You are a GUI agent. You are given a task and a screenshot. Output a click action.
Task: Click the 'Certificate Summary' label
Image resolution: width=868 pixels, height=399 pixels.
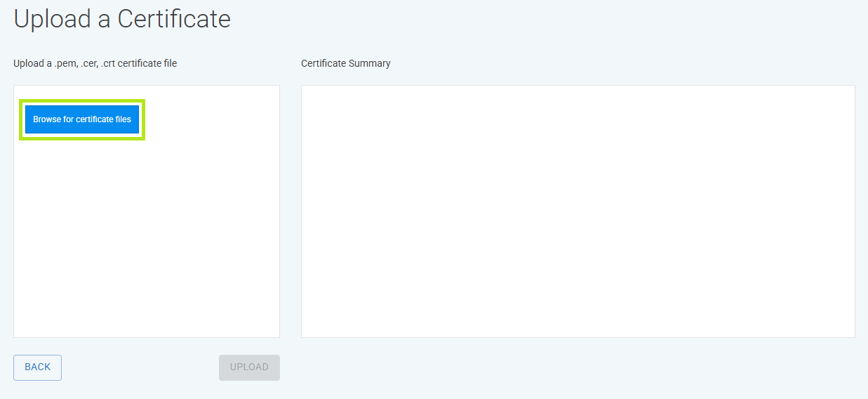click(x=346, y=63)
